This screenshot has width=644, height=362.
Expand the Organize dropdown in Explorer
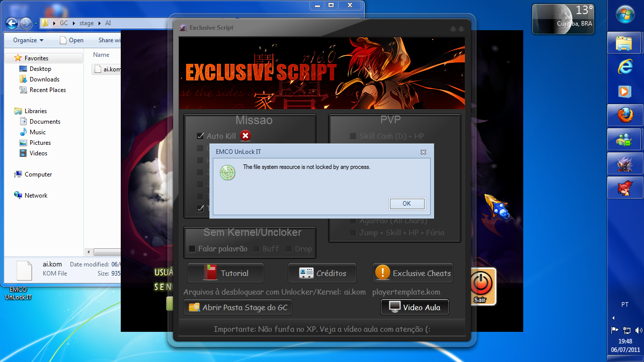28,40
